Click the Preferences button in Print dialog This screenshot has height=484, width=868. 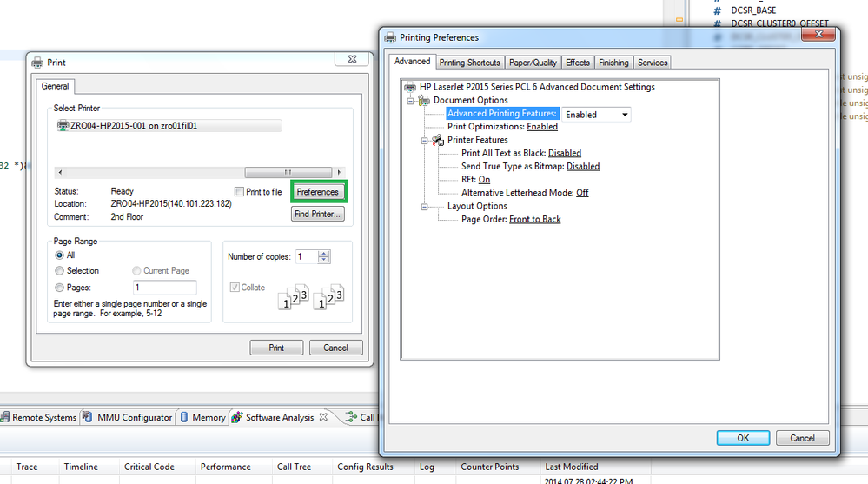[x=318, y=192]
